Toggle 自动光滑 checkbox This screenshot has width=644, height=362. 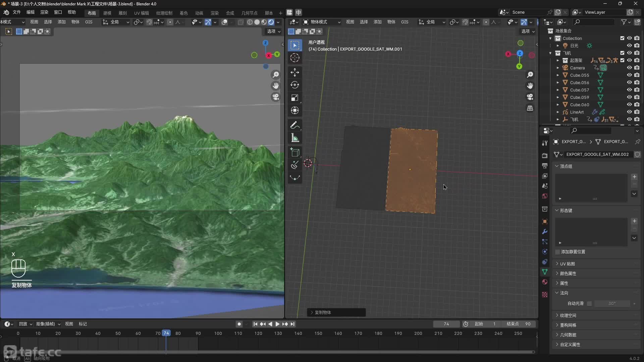pos(589,303)
